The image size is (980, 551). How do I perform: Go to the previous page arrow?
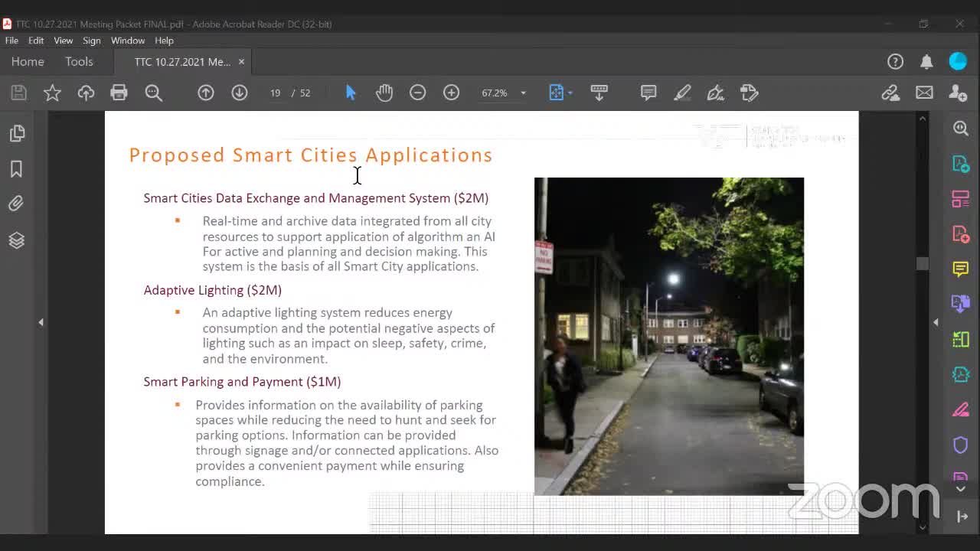pyautogui.click(x=206, y=93)
